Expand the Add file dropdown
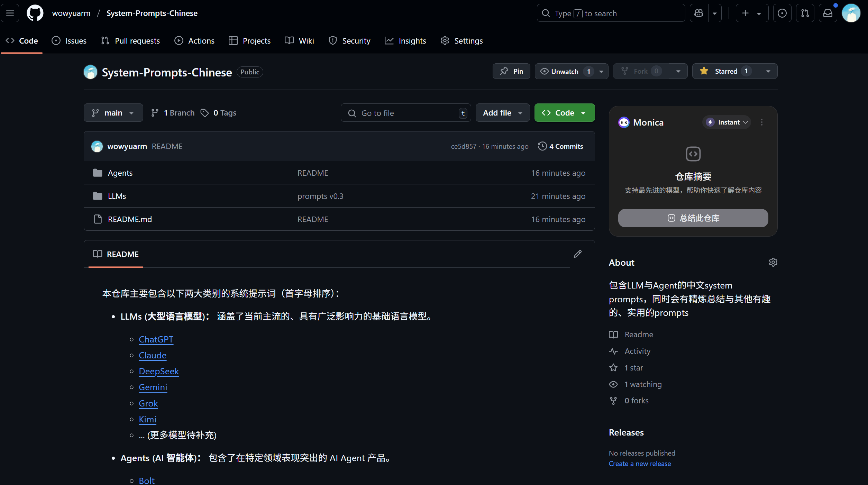The height and width of the screenshot is (485, 868). pos(502,113)
